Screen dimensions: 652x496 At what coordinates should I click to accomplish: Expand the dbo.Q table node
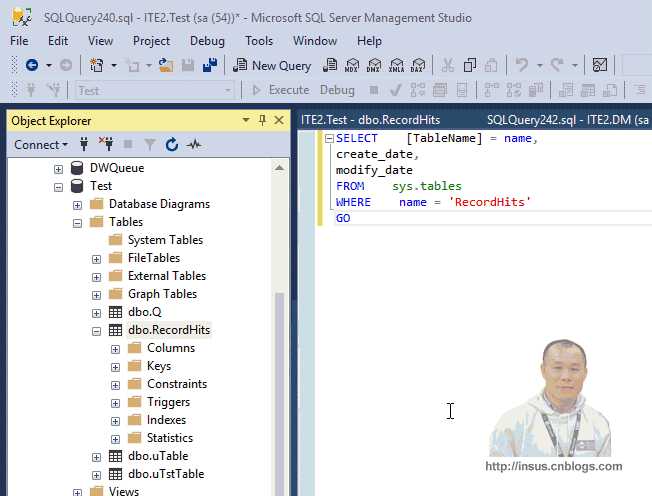tap(96, 313)
